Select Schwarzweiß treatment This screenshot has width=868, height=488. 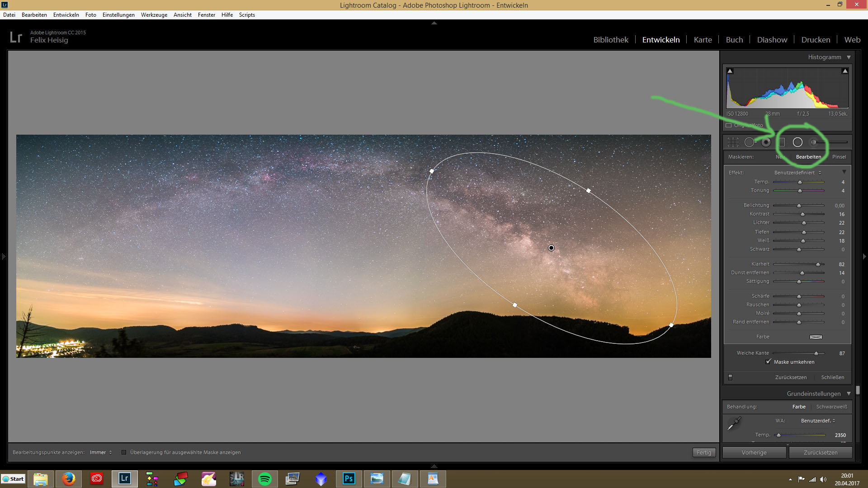[x=831, y=407]
